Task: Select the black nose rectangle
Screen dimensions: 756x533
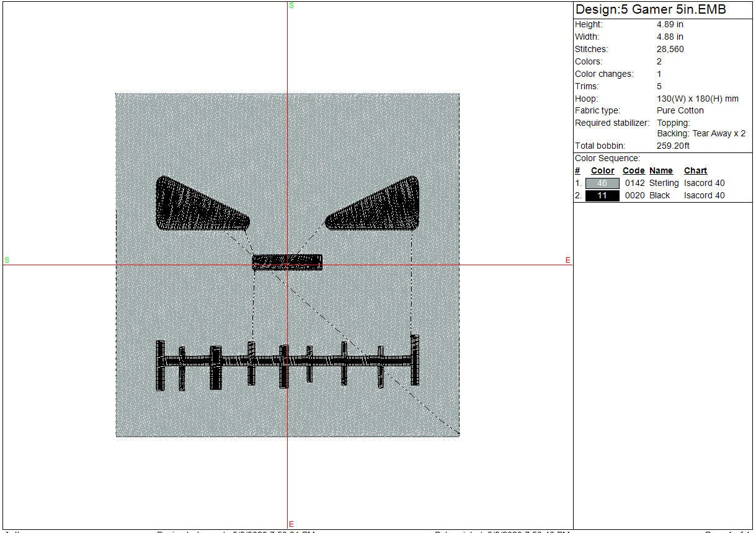Action: click(287, 262)
